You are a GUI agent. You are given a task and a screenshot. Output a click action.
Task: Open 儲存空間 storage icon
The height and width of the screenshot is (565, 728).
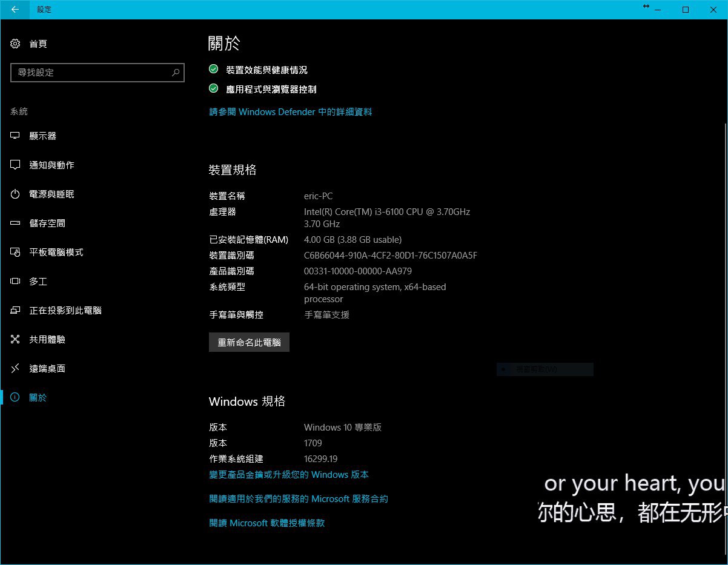pos(15,223)
